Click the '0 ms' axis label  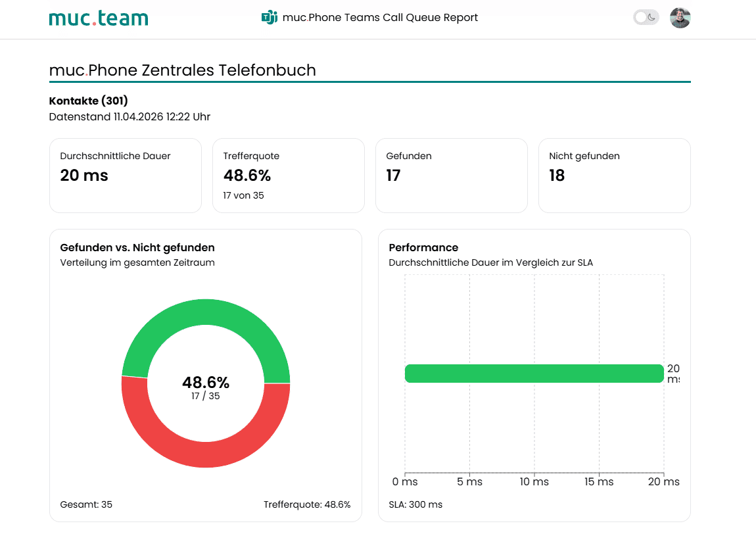coord(405,481)
